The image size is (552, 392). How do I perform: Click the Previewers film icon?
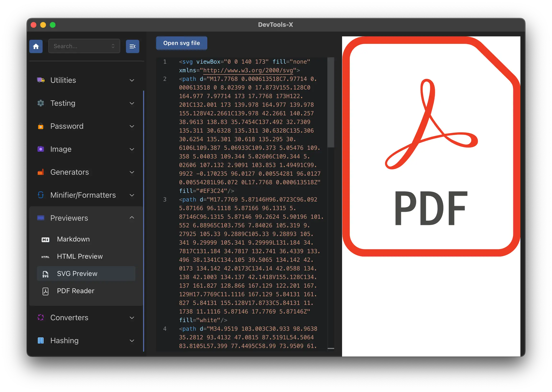click(40, 218)
